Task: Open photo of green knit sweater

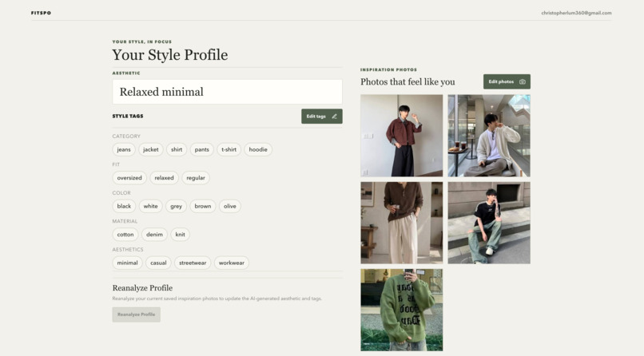Action: point(402,310)
